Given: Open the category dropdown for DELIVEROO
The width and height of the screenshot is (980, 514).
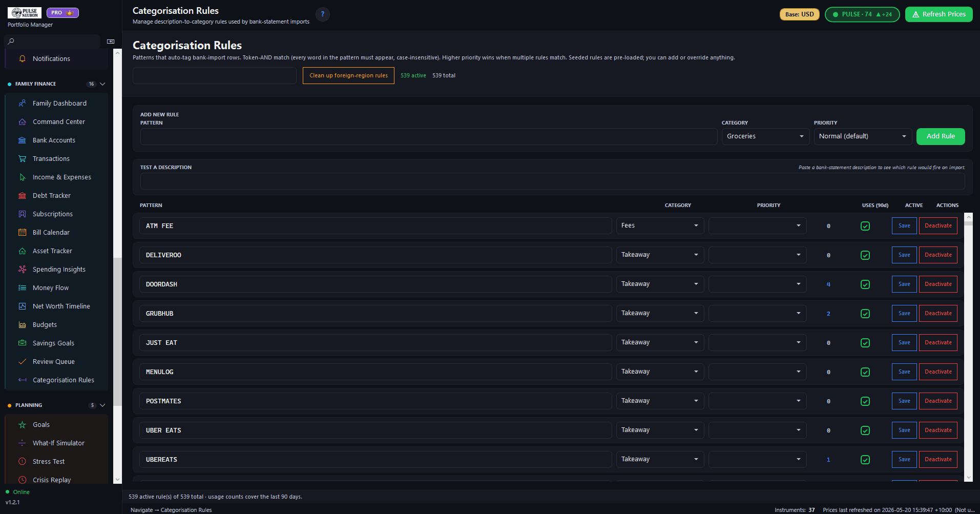Looking at the screenshot, I should 660,255.
